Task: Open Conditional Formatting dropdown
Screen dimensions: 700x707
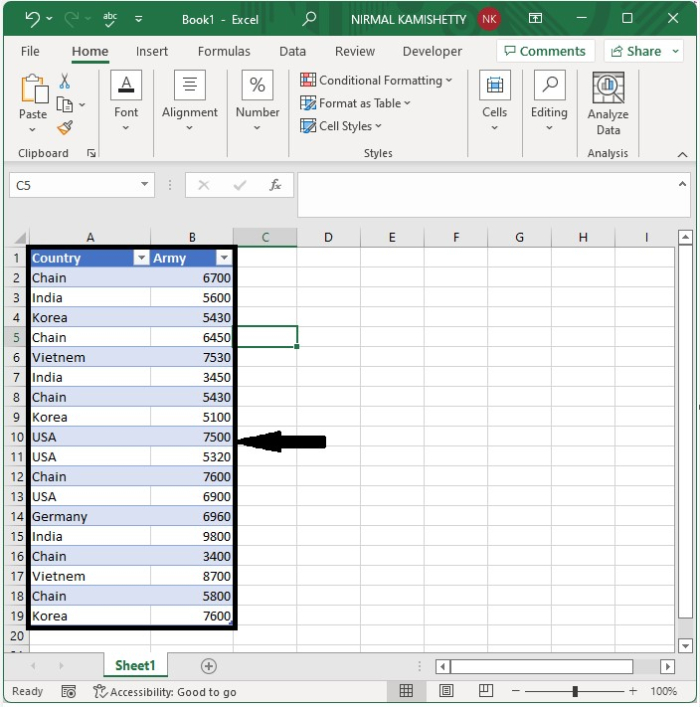Action: click(376, 80)
